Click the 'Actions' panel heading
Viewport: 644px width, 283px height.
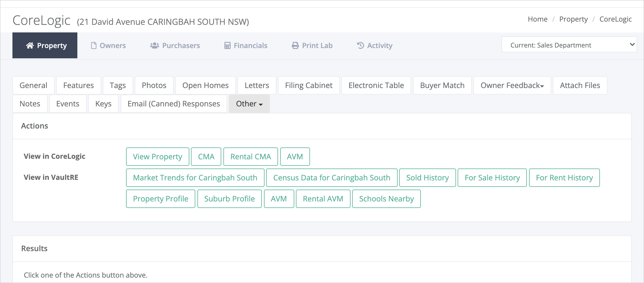(x=35, y=126)
